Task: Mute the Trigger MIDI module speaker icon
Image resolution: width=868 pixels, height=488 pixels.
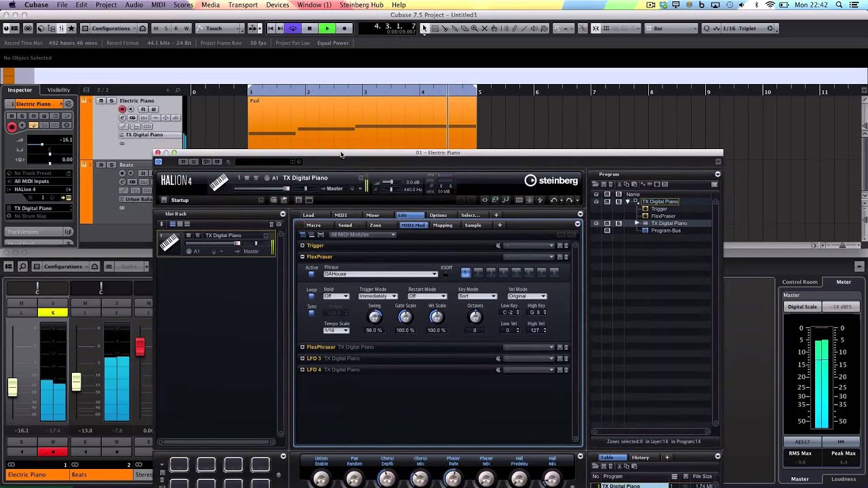Action: [498, 245]
